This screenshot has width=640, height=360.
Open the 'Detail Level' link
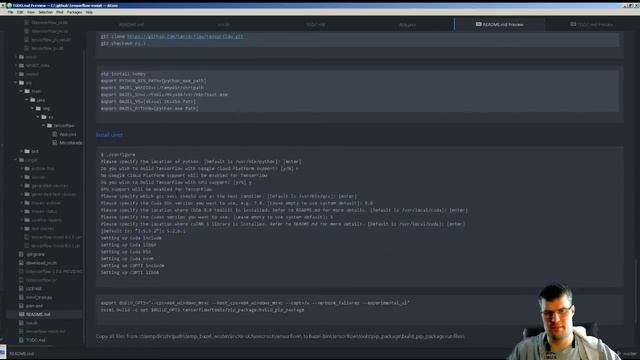(109, 135)
